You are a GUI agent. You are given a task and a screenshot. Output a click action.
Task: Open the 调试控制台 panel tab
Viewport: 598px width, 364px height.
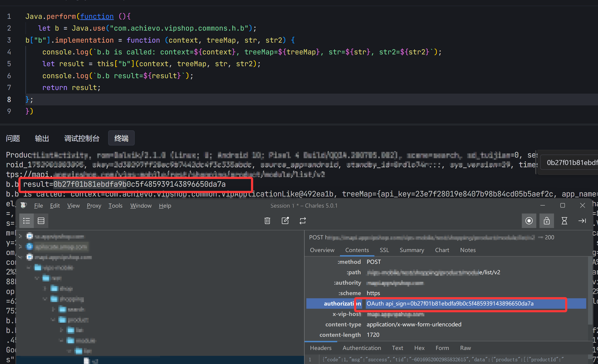tap(82, 138)
